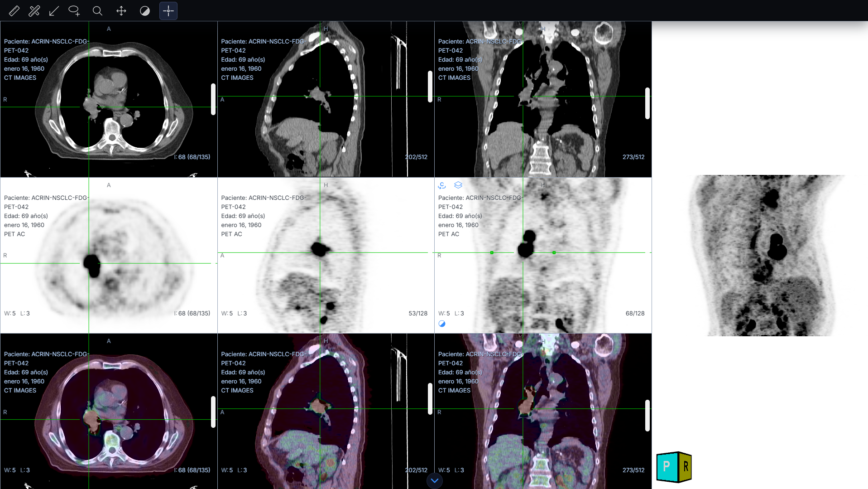
Task: Click slice counter 68/128 in coronal PET
Action: pos(635,313)
